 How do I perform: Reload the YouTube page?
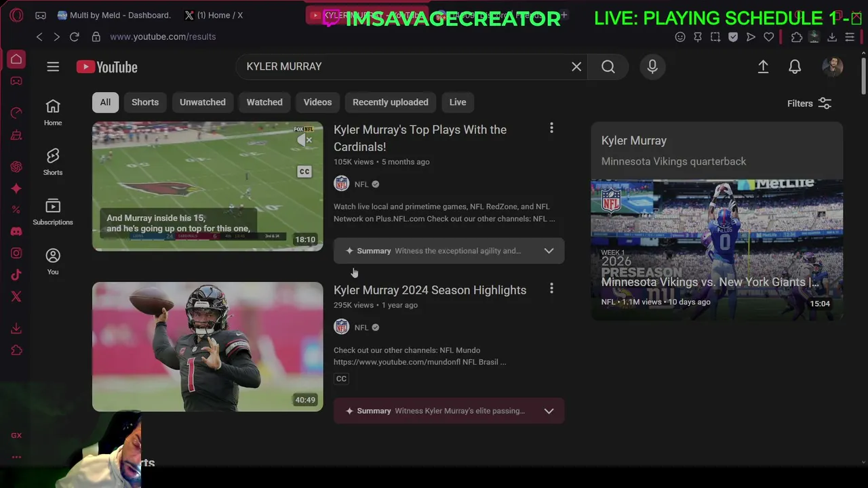tap(75, 37)
